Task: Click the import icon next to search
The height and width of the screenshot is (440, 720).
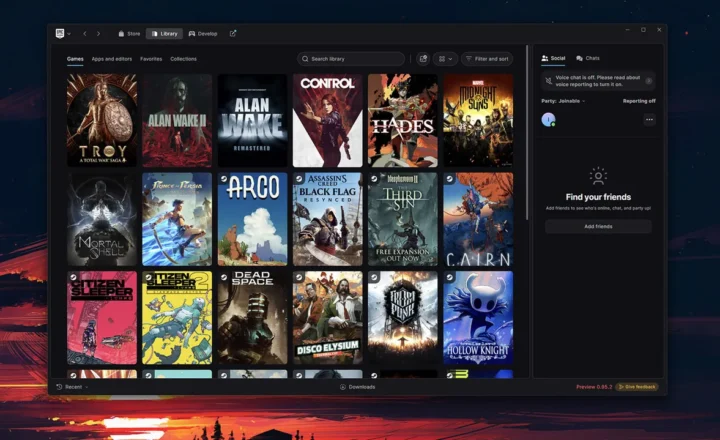Action: click(423, 59)
